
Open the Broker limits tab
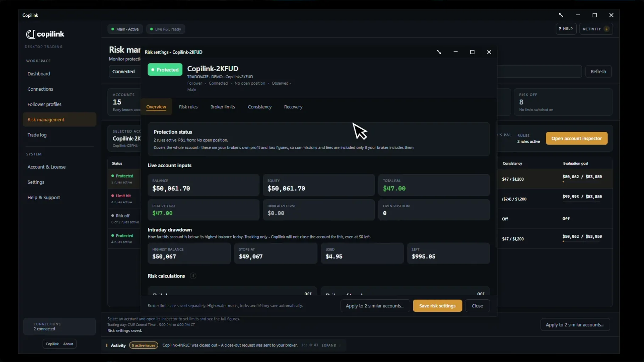223,107
